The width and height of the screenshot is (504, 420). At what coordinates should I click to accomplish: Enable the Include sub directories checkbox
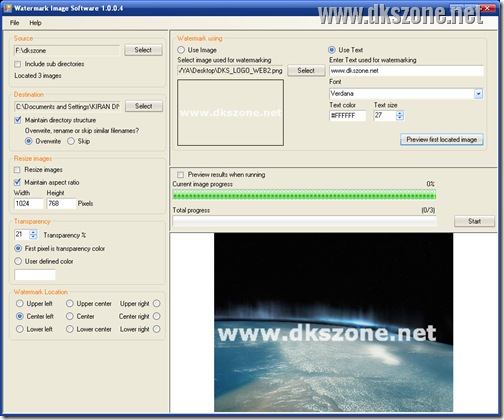click(18, 64)
